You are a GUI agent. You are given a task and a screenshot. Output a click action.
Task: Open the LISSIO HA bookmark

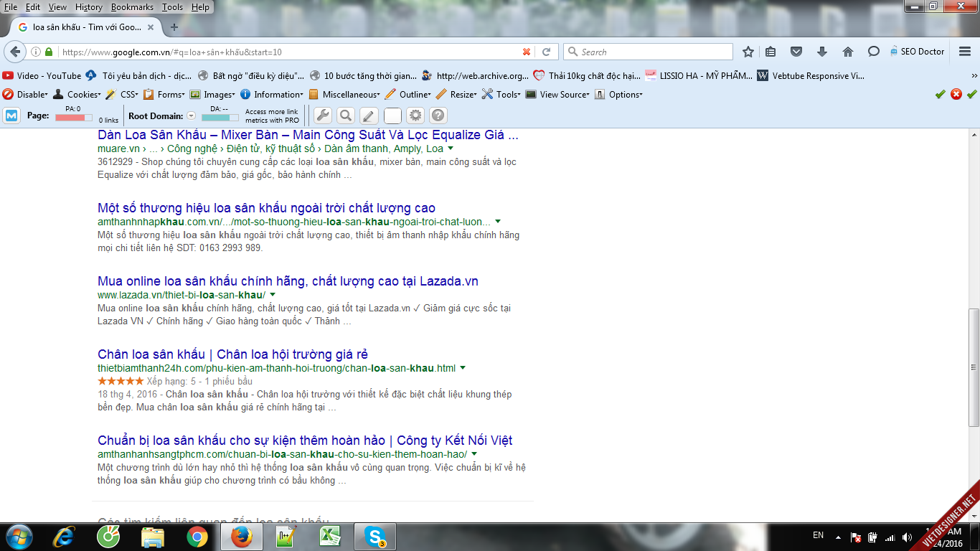[x=699, y=76]
